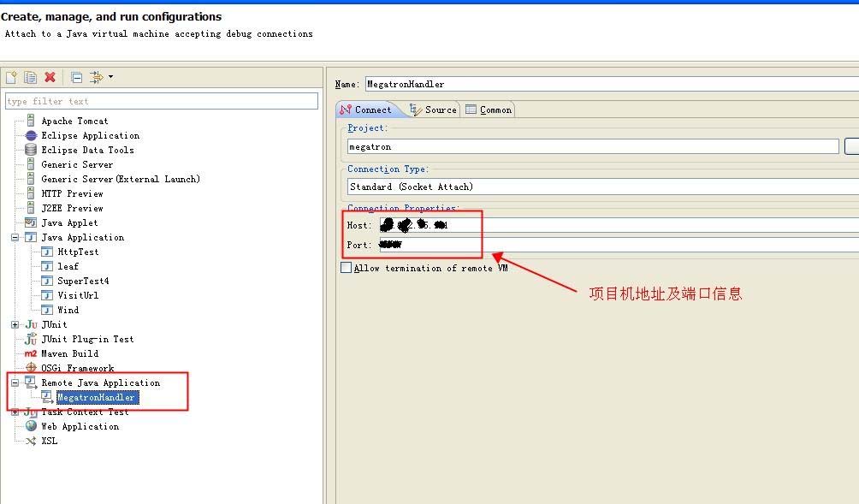Click the type filter text box
Screen dimensions: 859x504
tap(161, 101)
